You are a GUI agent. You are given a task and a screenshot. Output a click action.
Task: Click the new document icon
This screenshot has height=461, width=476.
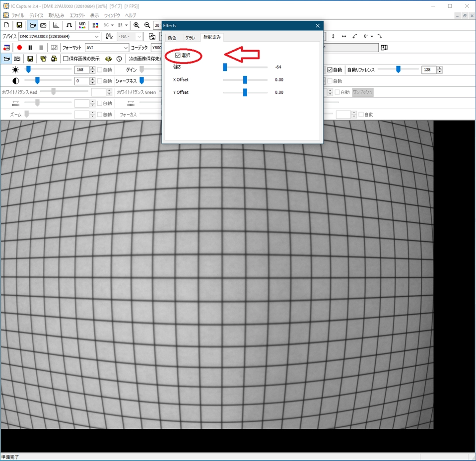(6, 25)
